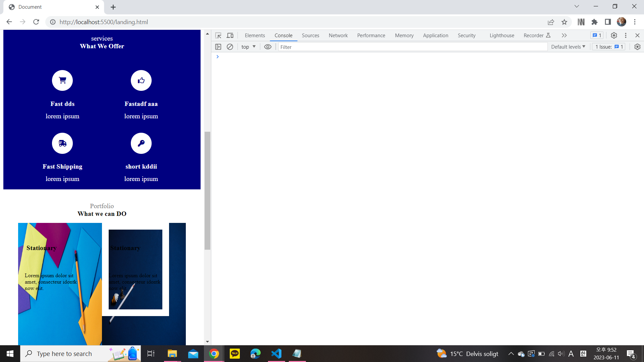Toggle the device toolbar in DevTools
This screenshot has width=644, height=362.
click(230, 35)
